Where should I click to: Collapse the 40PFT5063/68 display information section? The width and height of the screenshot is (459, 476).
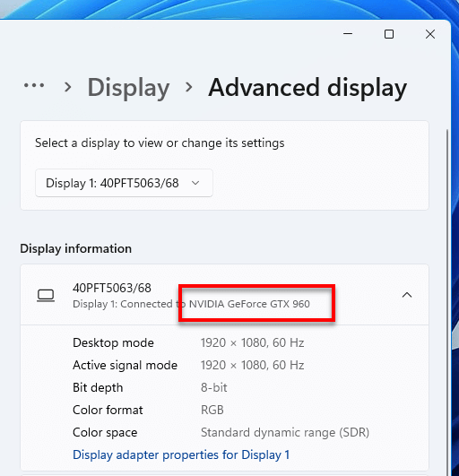[407, 295]
